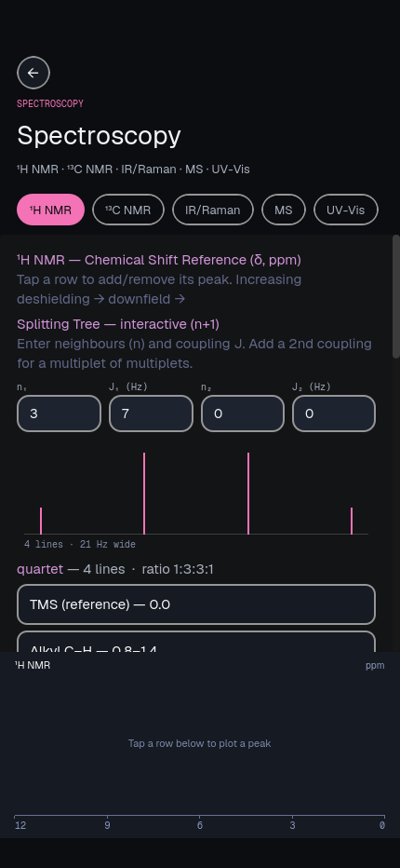This screenshot has width=400, height=868.
Task: Click 'Tap a row below to plot a peak'
Action: click(x=199, y=743)
